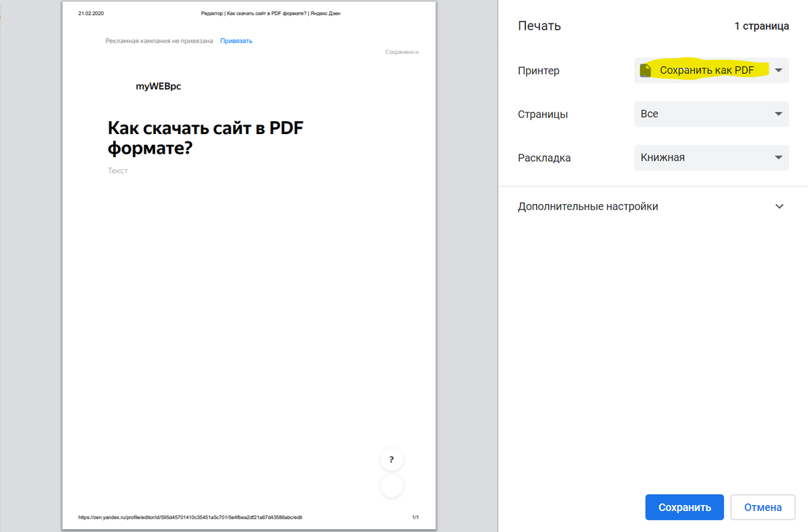Click the Страницы field label
Screen dimensions: 808x532
pos(543,114)
